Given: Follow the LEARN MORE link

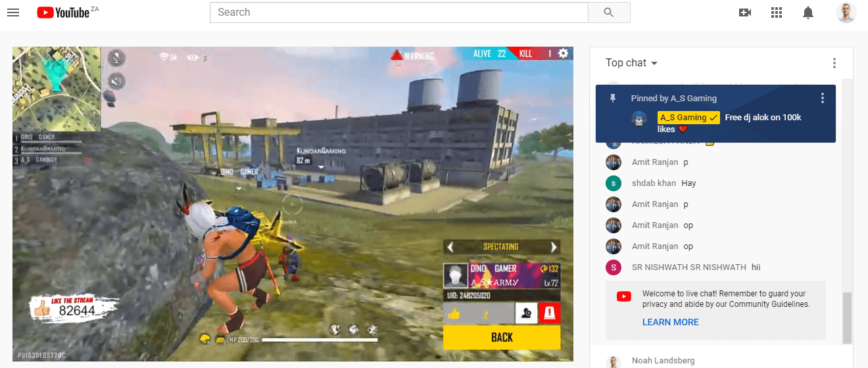Looking at the screenshot, I should pyautogui.click(x=670, y=322).
